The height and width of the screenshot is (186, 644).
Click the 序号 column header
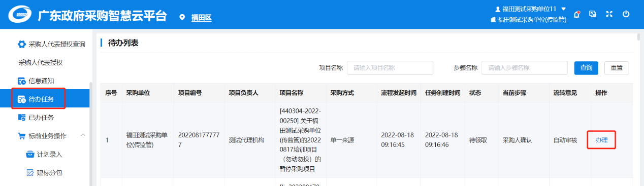(x=111, y=93)
